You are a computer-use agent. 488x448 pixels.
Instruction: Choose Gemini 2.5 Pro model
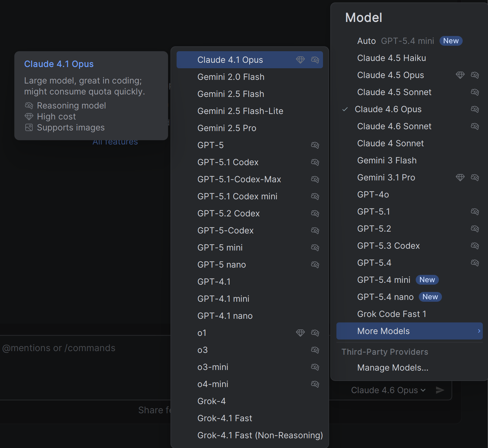(x=250, y=128)
